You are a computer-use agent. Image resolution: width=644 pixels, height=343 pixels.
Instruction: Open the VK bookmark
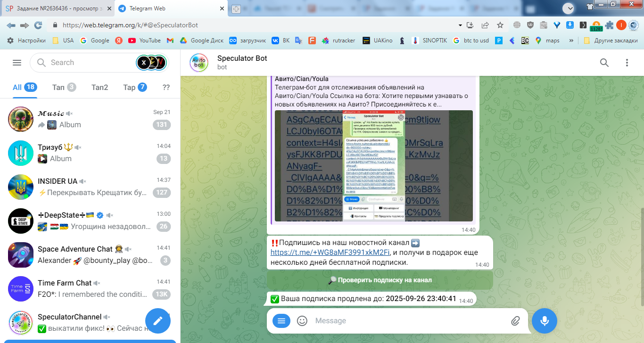[x=281, y=41]
